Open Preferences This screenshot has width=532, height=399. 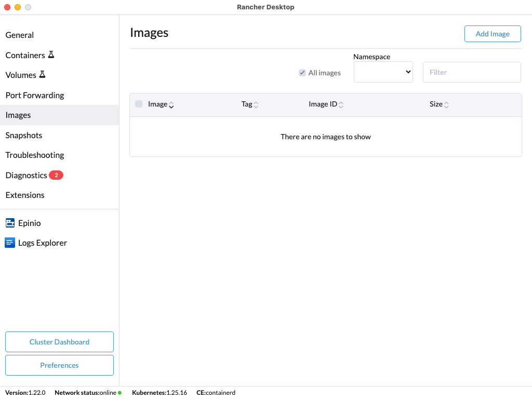[x=59, y=365]
